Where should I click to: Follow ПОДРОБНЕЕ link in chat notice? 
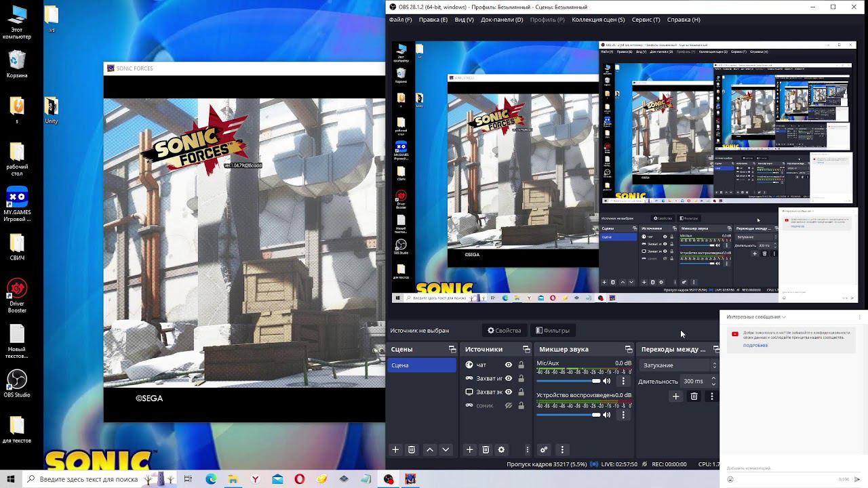pos(755,346)
